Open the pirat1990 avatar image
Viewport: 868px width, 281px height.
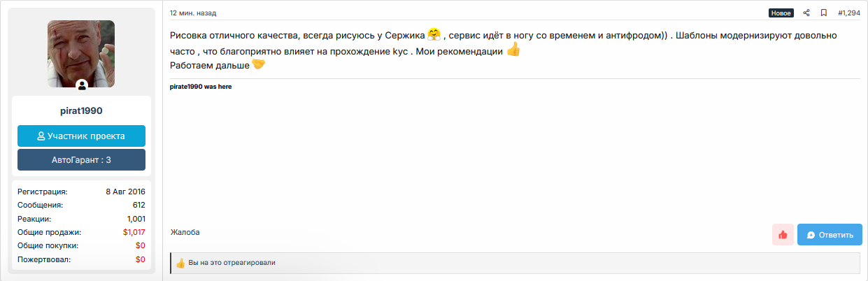coord(81,54)
